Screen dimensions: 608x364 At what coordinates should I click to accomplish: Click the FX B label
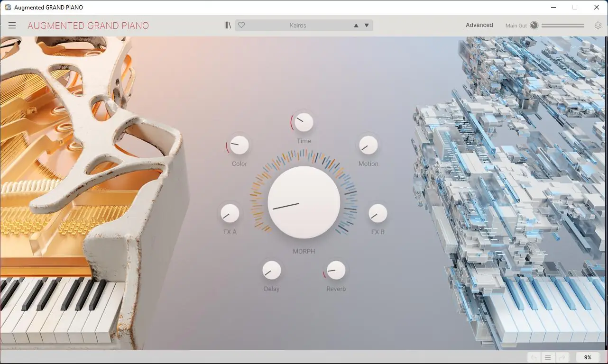click(378, 232)
